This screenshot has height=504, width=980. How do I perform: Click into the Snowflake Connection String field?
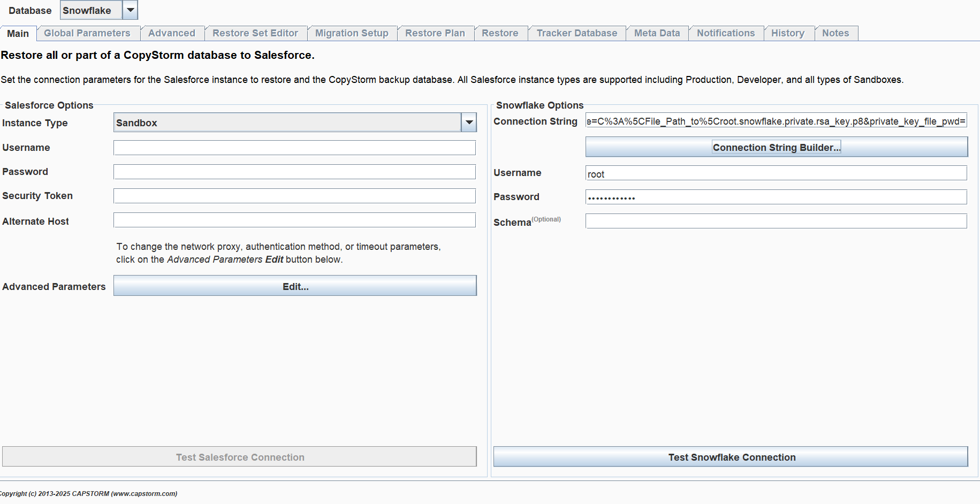point(776,121)
